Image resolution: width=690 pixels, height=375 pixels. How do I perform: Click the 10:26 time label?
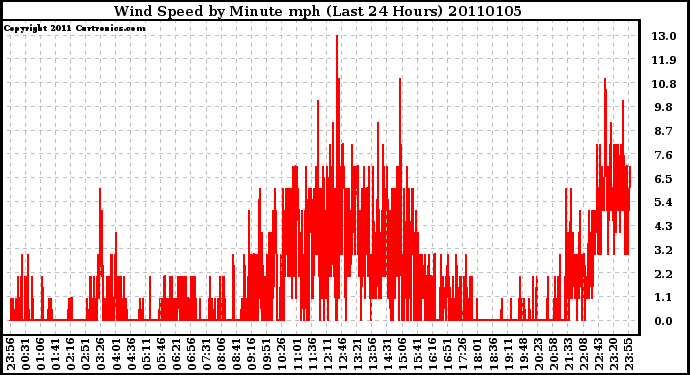click(283, 355)
